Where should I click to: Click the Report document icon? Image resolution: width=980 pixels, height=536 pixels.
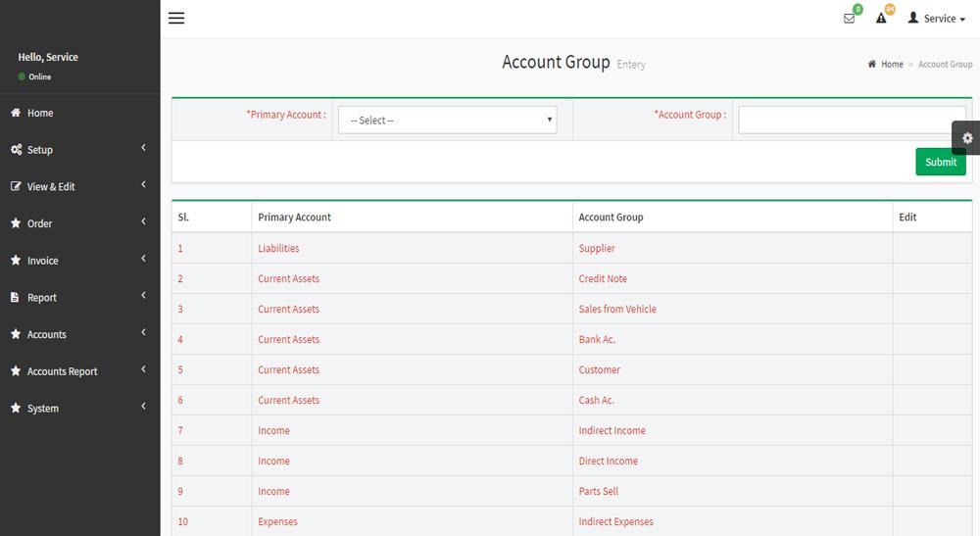(15, 297)
